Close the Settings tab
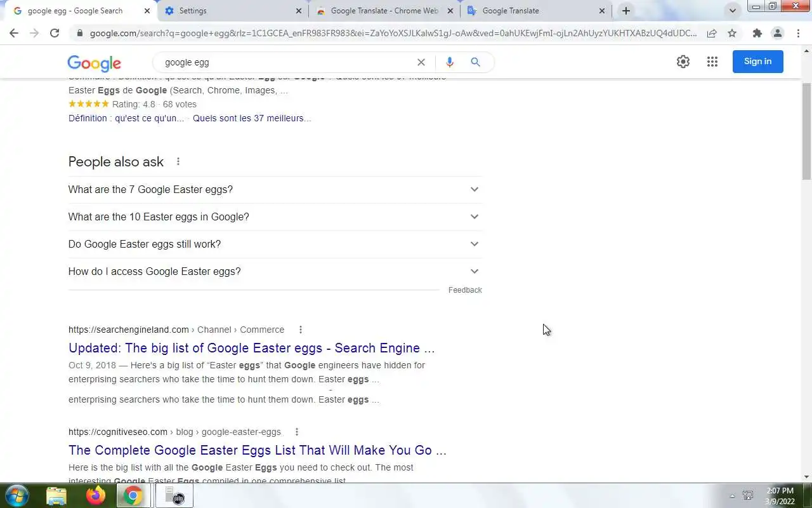The image size is (812, 508). (x=299, y=11)
